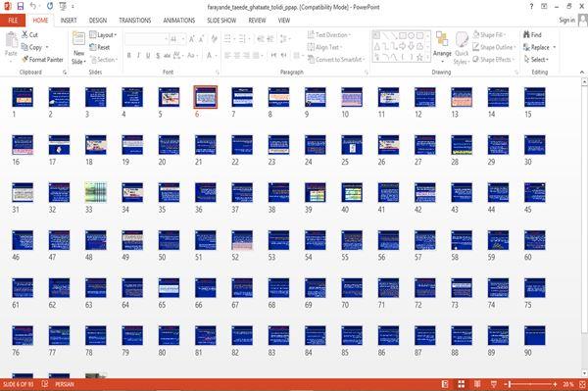
Task: Click the zoom in plus button
Action: pos(555,384)
